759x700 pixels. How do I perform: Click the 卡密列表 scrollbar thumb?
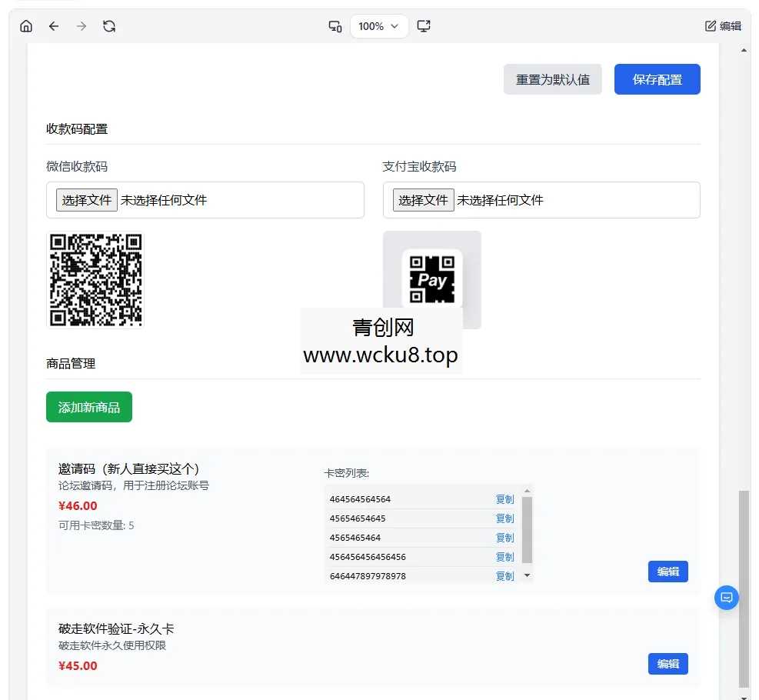[527, 531]
